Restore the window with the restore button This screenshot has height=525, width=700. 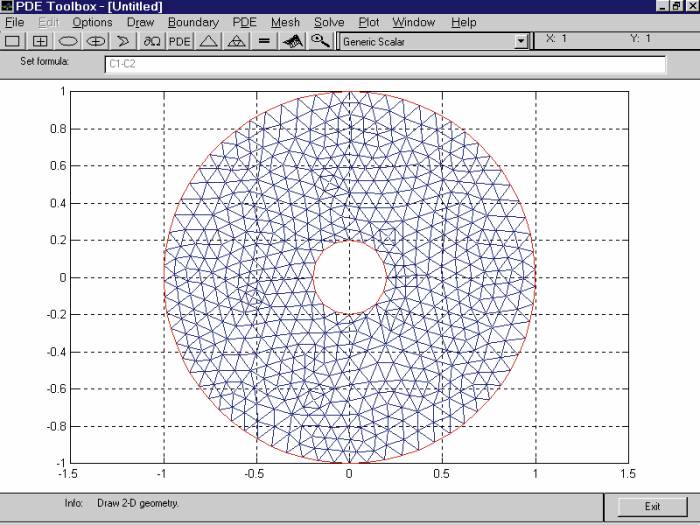(x=677, y=6)
